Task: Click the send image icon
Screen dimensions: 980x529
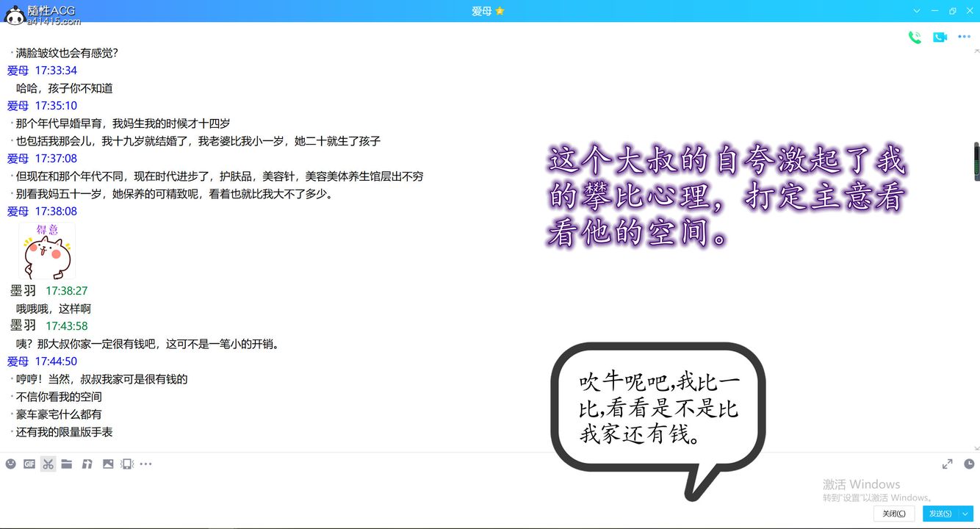Action: [108, 464]
